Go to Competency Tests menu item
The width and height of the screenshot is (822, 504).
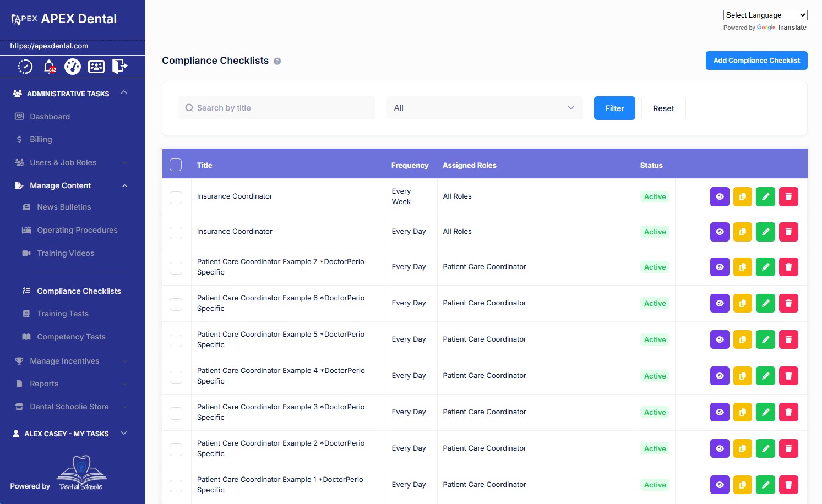point(71,337)
